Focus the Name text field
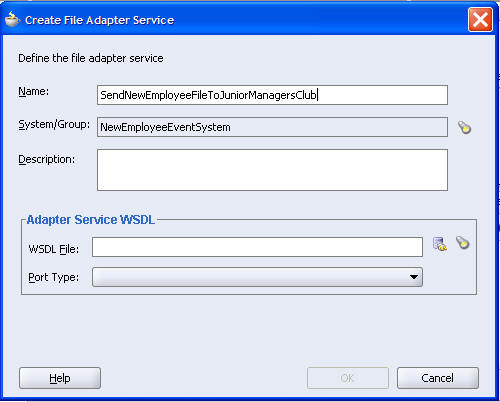 coord(272,95)
